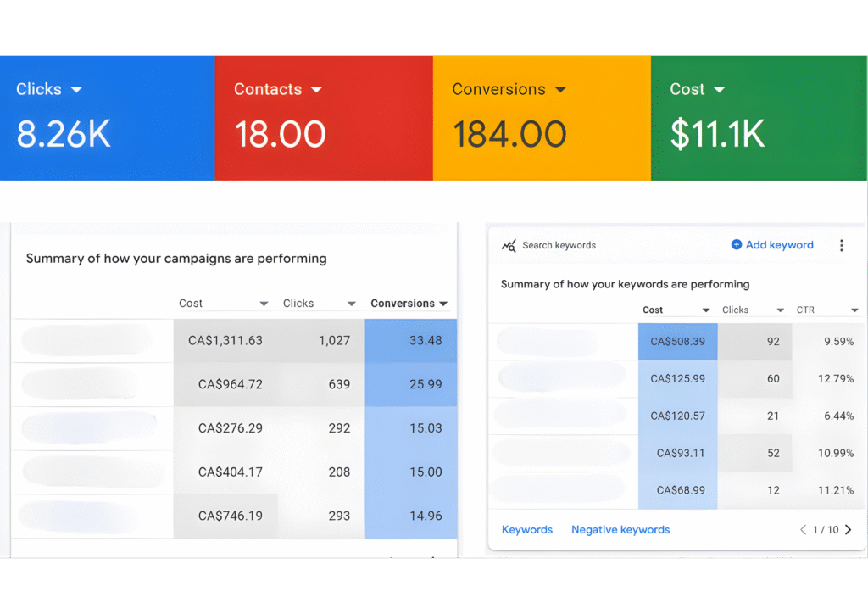
Task: Open the Clicks scorecard metric dropdown
Action: click(x=76, y=90)
